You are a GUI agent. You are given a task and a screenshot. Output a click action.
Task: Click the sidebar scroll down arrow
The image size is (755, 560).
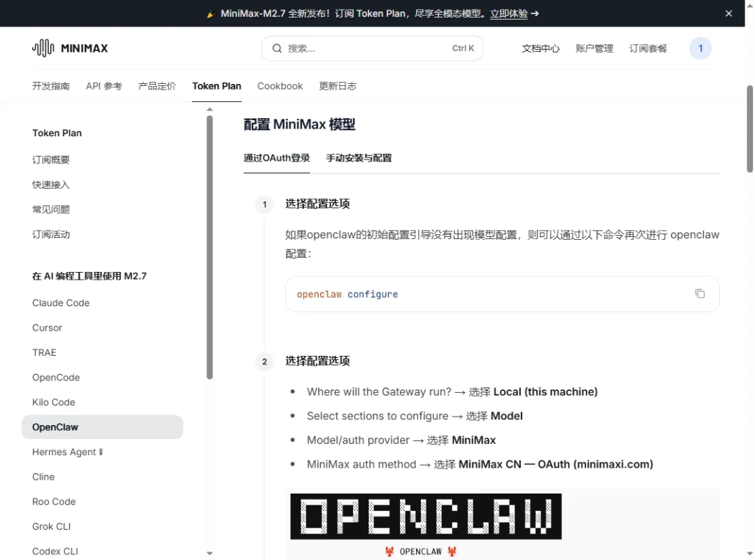[210, 553]
